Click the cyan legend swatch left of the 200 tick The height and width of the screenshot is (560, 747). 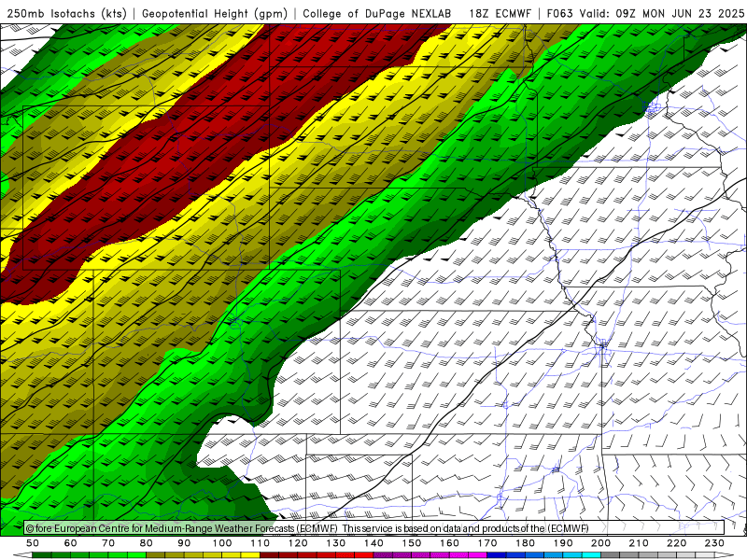pos(591,555)
